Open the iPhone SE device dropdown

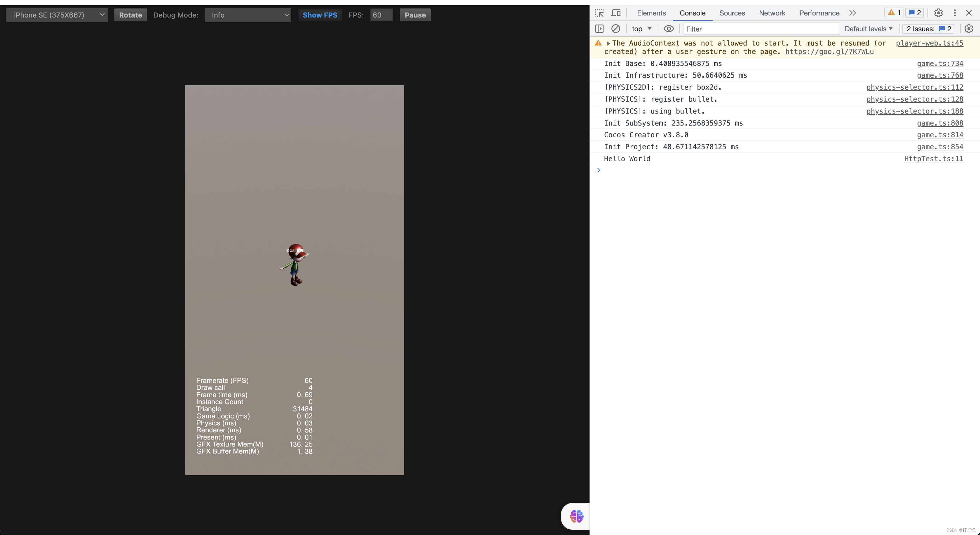click(x=57, y=15)
